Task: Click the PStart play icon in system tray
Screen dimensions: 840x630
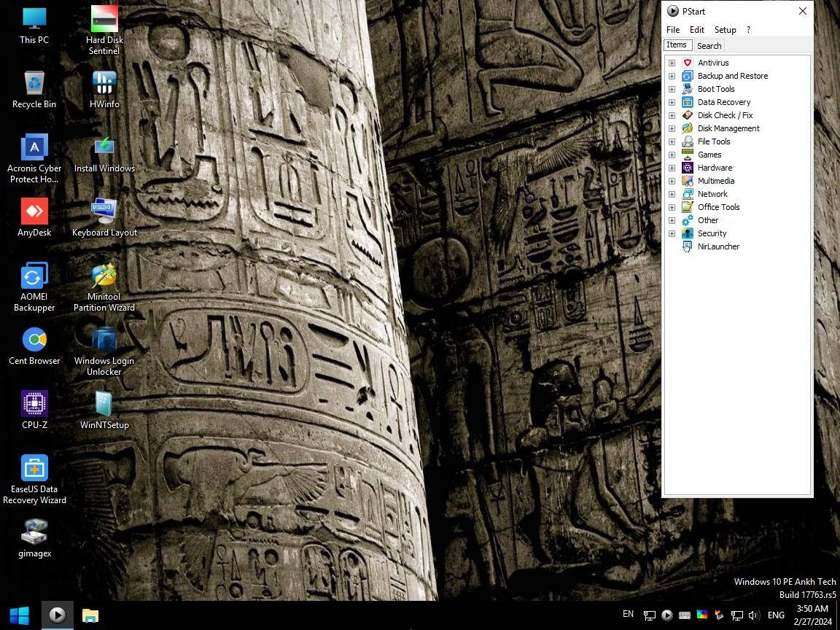Action: point(667,615)
